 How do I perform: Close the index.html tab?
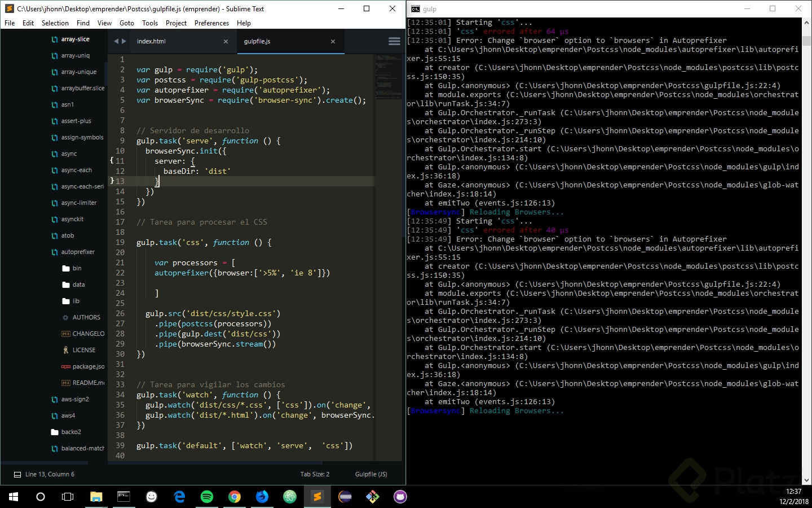click(226, 41)
